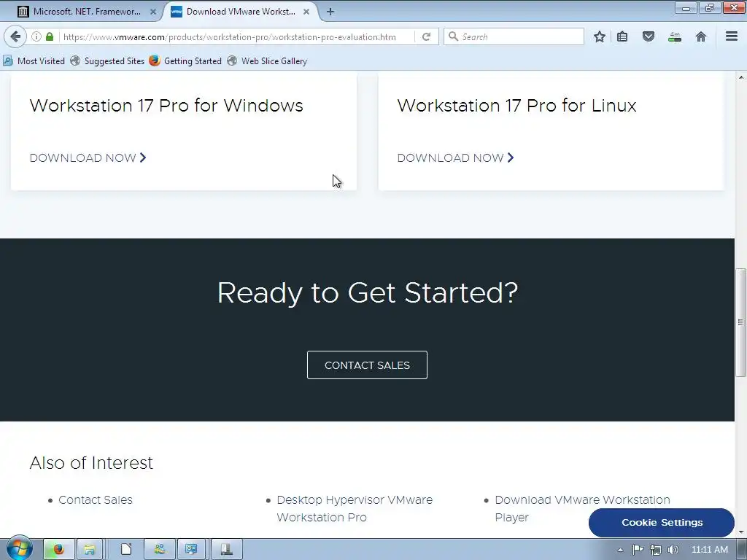Download Workstation 17 Pro for Linux
747x560 pixels.
(x=455, y=157)
